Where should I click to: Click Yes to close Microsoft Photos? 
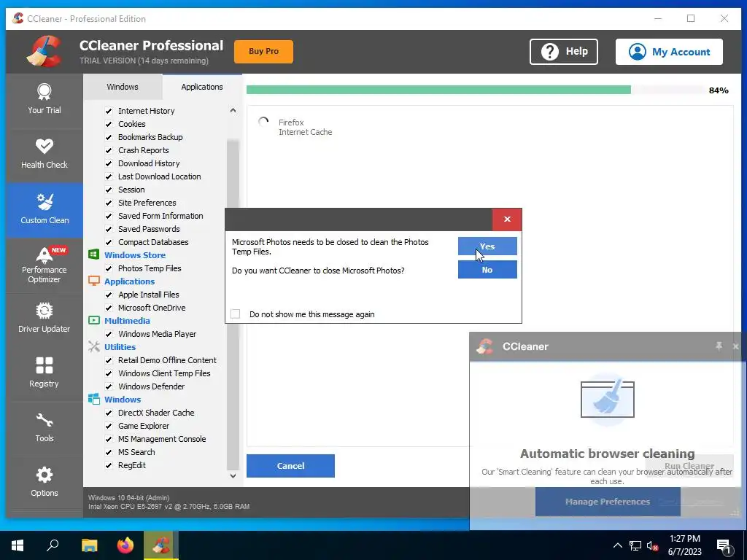click(487, 246)
